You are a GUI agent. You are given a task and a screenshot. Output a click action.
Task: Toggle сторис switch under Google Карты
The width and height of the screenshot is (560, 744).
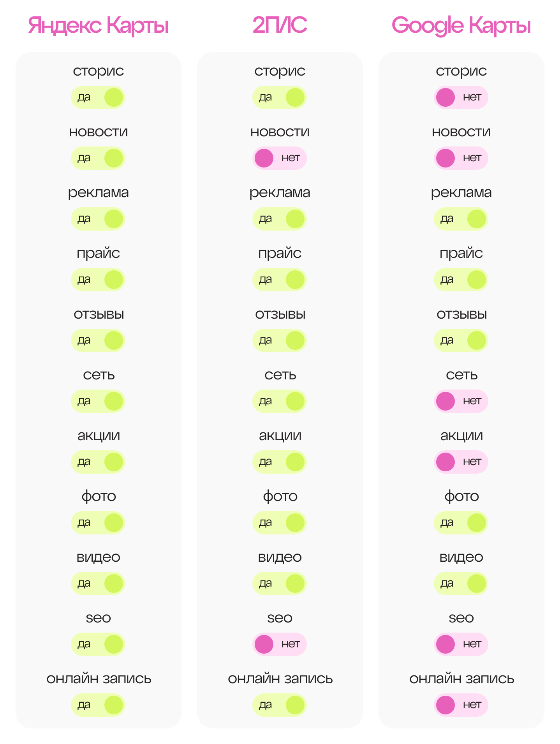coord(461,97)
